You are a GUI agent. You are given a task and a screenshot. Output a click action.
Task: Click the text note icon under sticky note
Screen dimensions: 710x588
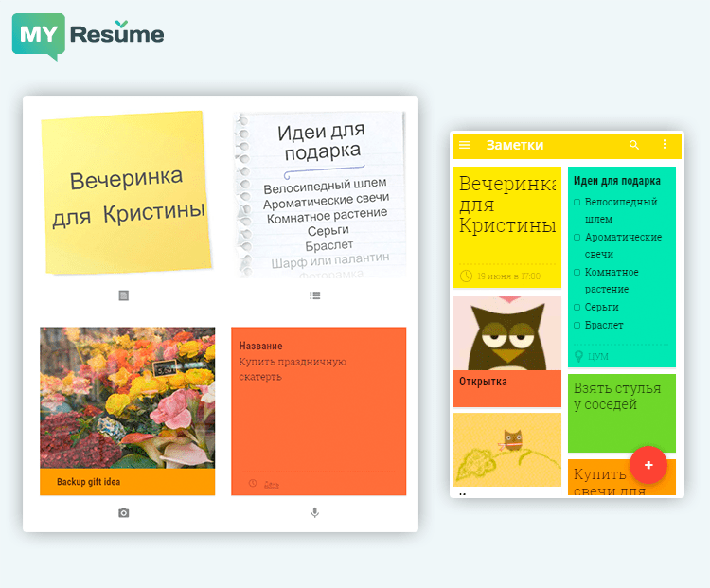click(124, 295)
